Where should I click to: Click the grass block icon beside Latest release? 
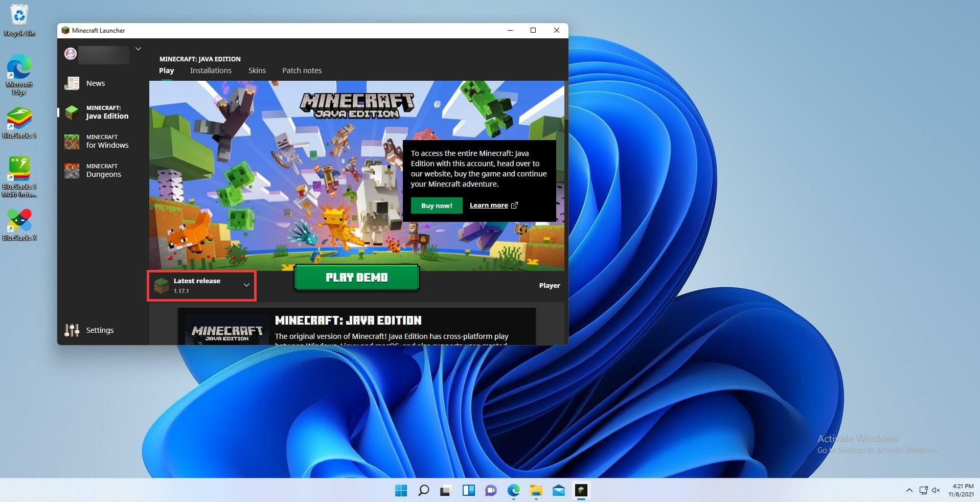162,285
